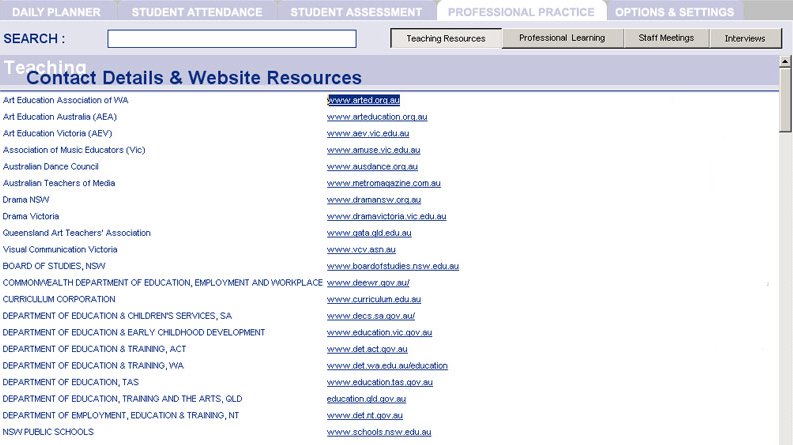Click Department of Education & Early Childhood Development
The height and width of the screenshot is (445, 793).
coord(134,333)
